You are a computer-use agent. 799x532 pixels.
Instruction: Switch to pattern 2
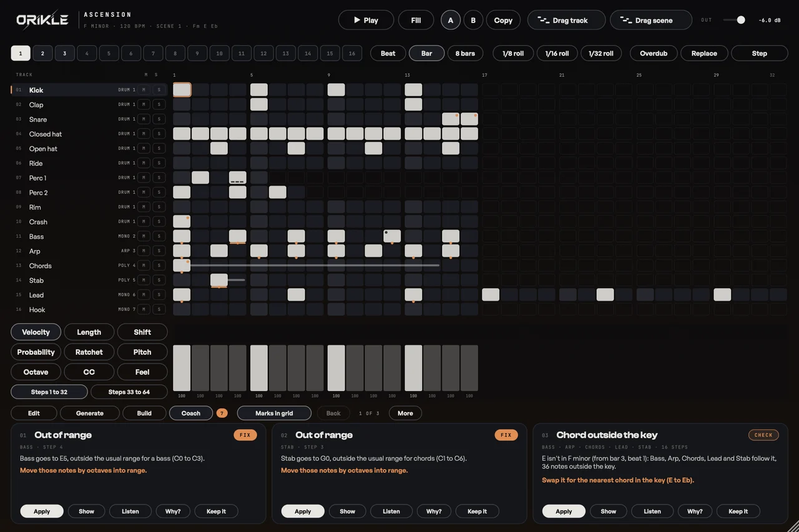pyautogui.click(x=42, y=53)
